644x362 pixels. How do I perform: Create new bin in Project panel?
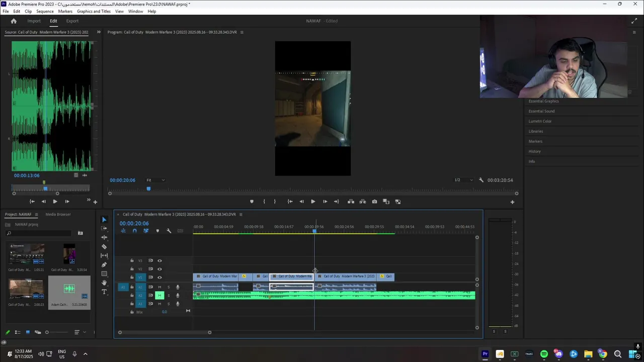pyautogui.click(x=80, y=233)
